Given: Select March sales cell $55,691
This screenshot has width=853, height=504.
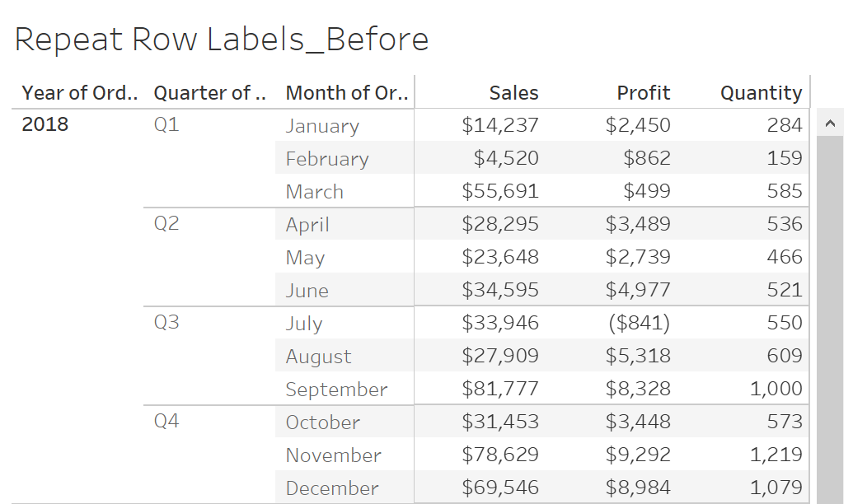Looking at the screenshot, I should [x=500, y=191].
